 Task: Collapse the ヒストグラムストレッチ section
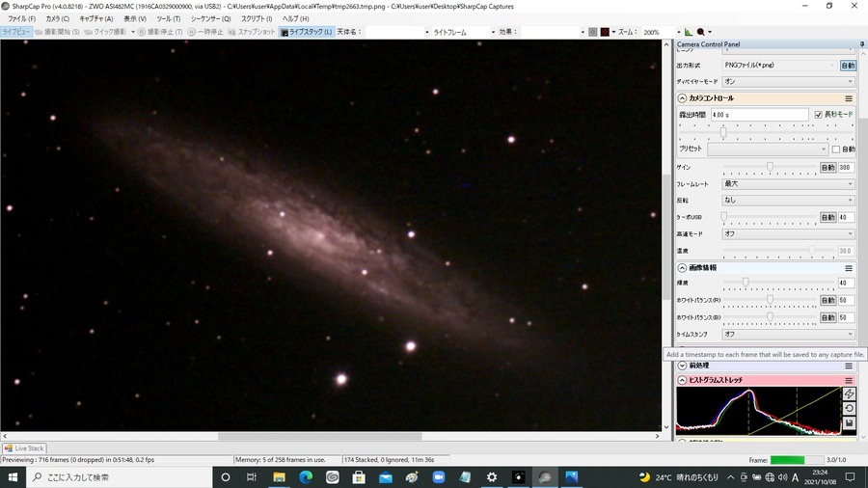point(682,380)
